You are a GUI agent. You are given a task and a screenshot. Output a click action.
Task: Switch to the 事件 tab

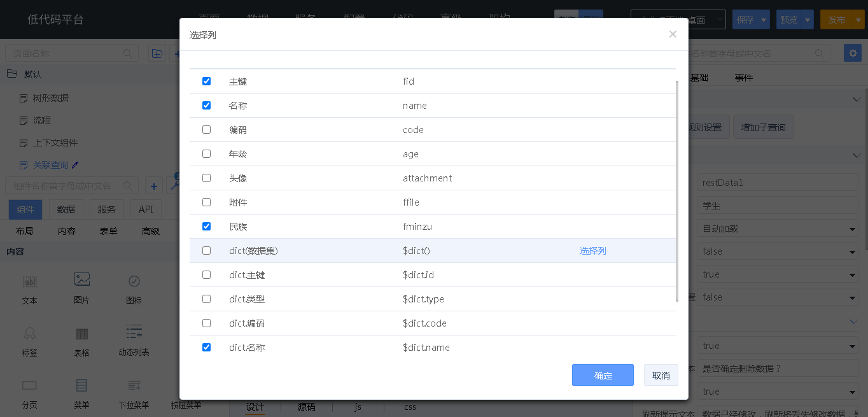(743, 78)
